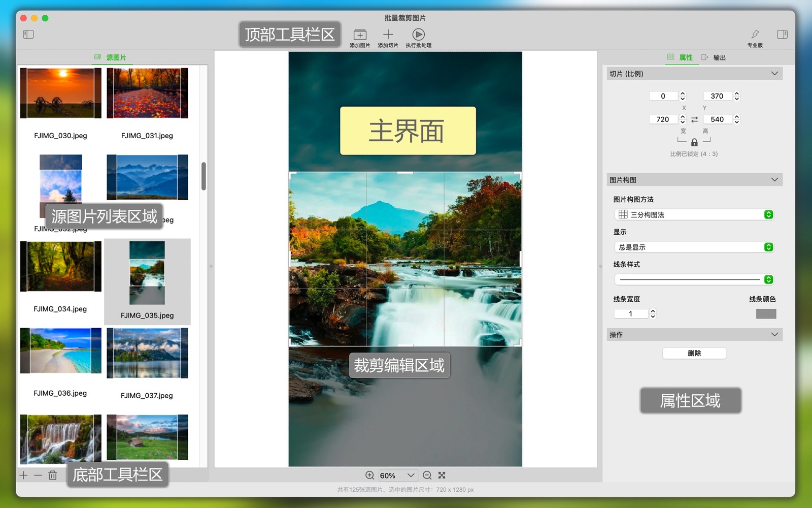Click the 删除 button
This screenshot has height=508, width=812.
click(x=694, y=354)
